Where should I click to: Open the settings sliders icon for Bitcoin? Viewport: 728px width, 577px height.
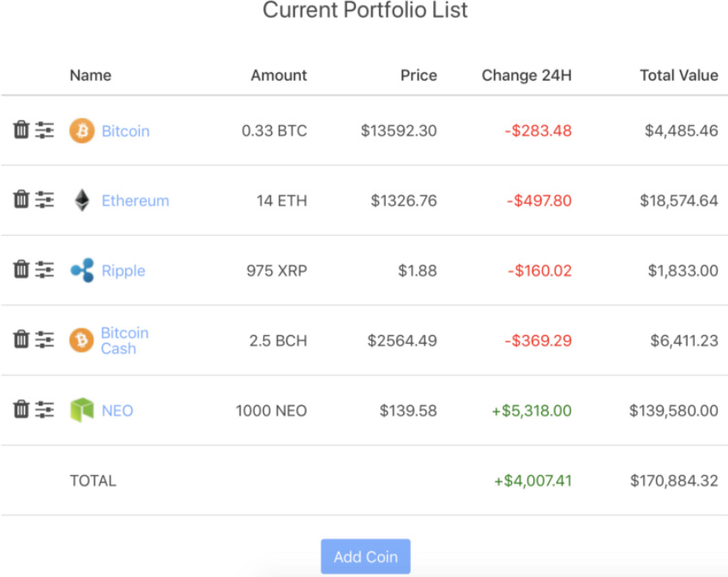point(45,130)
